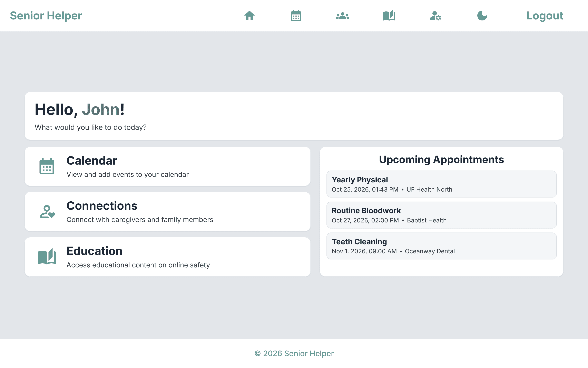Click the Logout link
The image size is (588, 368).
[x=545, y=16]
